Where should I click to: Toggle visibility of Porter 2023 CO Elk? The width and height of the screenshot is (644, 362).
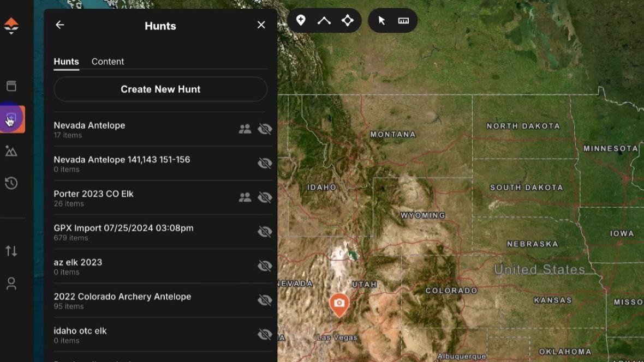pyautogui.click(x=265, y=197)
